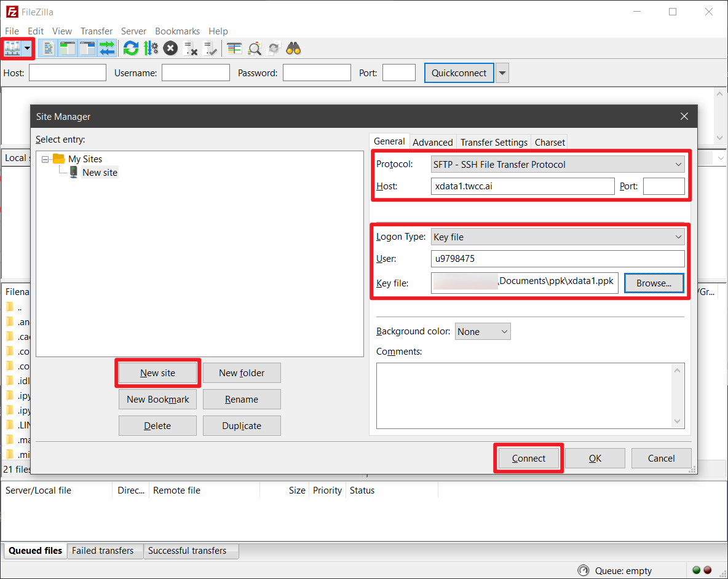
Task: Focus the quickconnect Host field
Action: 68,73
